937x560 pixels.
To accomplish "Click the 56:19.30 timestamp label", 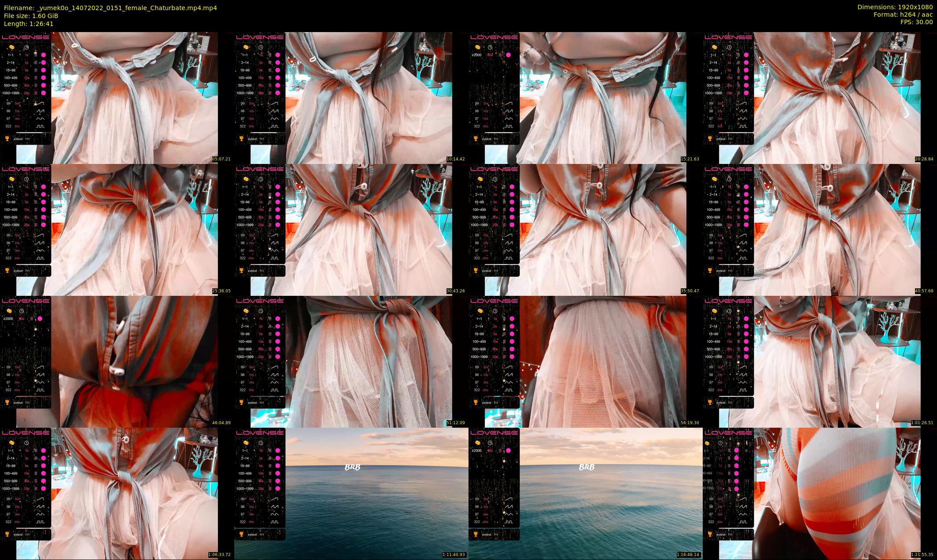I will point(690,422).
